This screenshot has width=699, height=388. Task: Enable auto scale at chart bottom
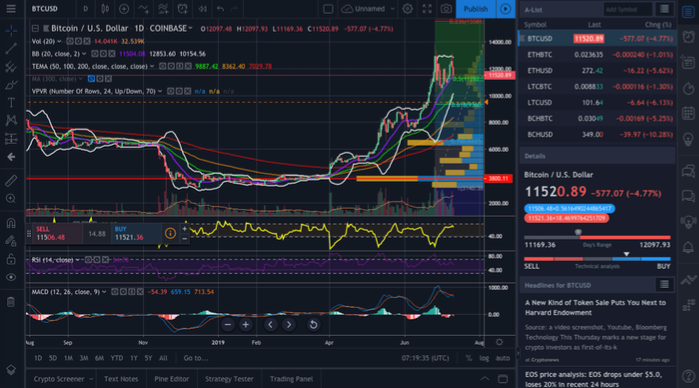[503, 358]
